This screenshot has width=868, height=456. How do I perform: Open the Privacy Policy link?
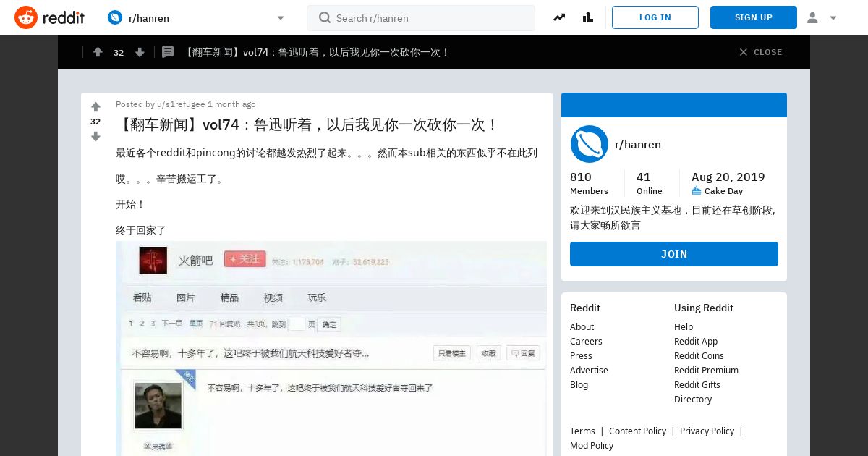(x=707, y=431)
